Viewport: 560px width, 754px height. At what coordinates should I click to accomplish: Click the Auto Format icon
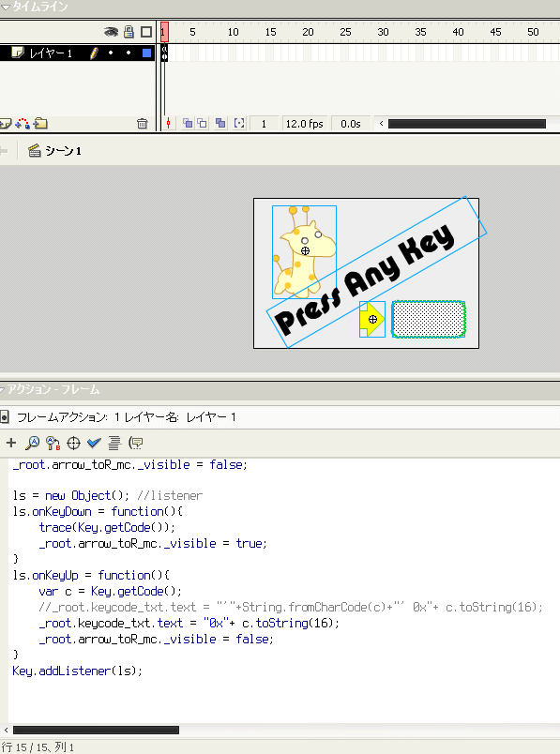click(114, 443)
